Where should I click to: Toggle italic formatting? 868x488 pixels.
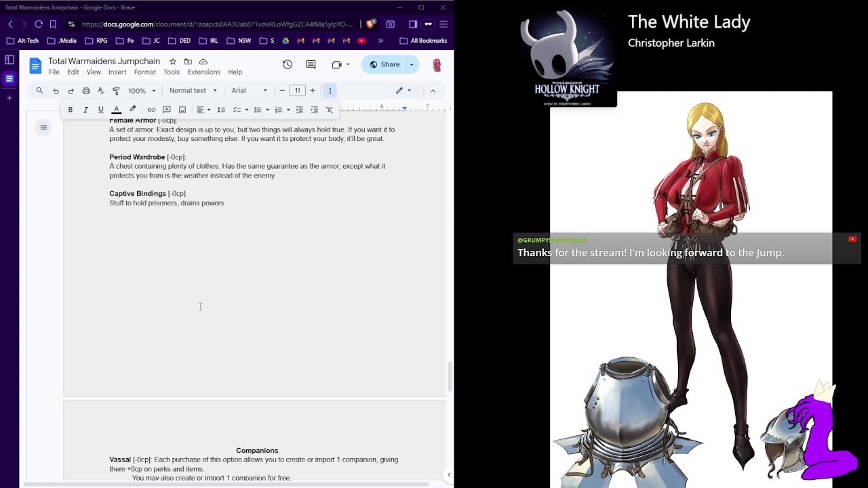coord(85,110)
